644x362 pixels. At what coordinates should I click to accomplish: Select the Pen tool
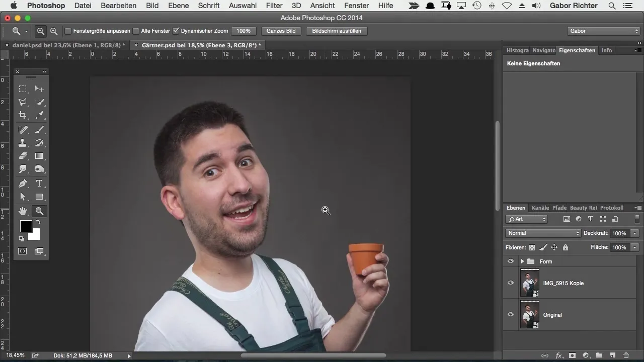23,184
